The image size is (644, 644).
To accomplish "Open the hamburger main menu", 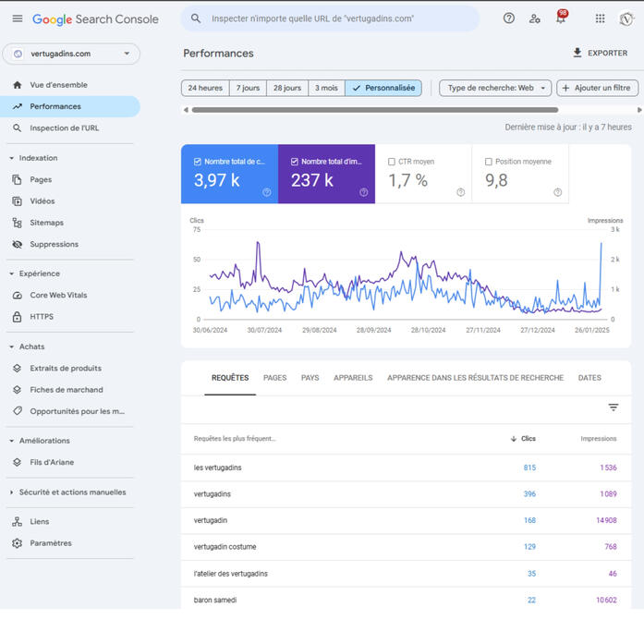I will (17, 18).
